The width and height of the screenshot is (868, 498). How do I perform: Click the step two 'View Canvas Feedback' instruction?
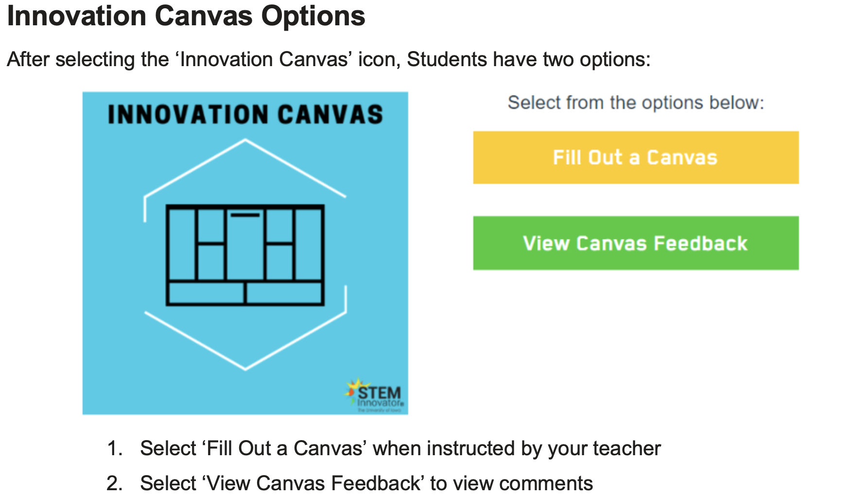(x=366, y=483)
